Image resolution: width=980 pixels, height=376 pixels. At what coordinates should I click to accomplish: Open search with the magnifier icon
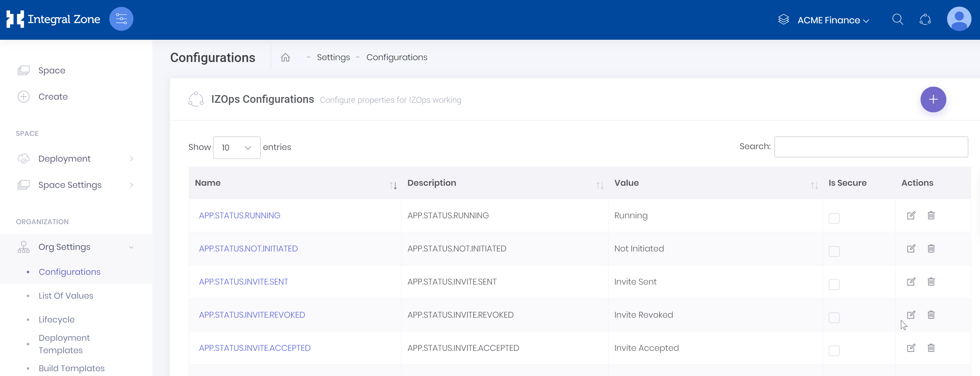tap(897, 19)
